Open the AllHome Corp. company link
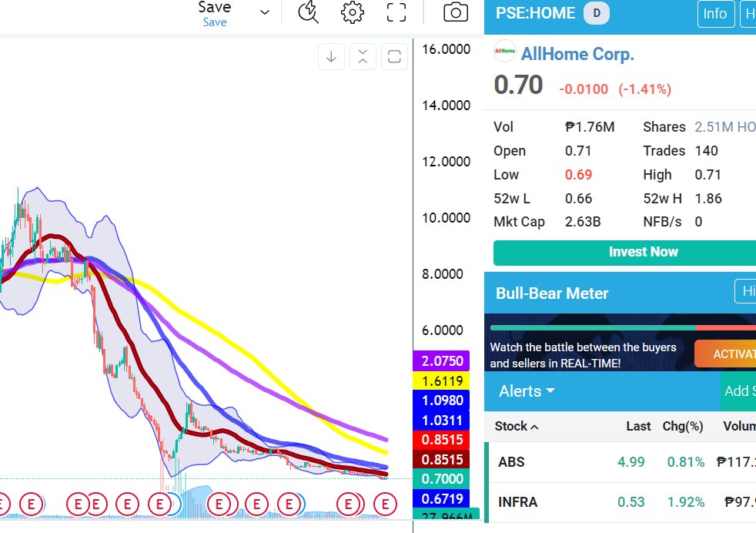This screenshot has height=533, width=756. pos(577,54)
